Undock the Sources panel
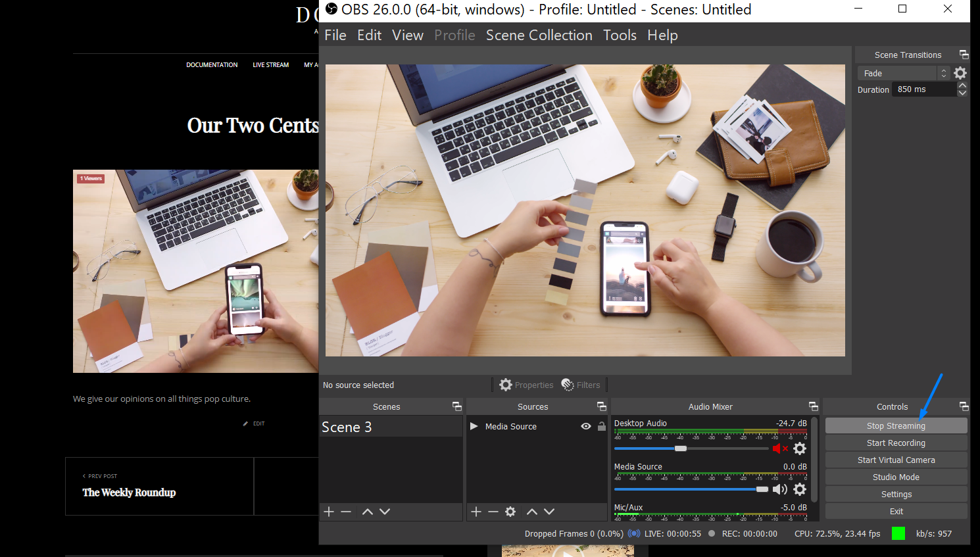Image resolution: width=980 pixels, height=557 pixels. (x=602, y=406)
